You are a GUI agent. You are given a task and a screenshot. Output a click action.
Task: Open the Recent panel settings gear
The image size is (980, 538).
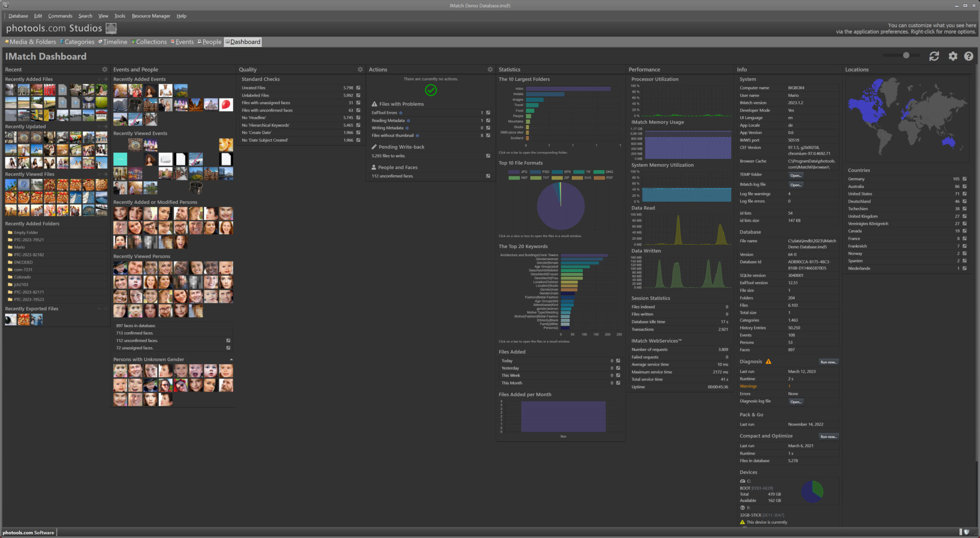click(x=105, y=69)
